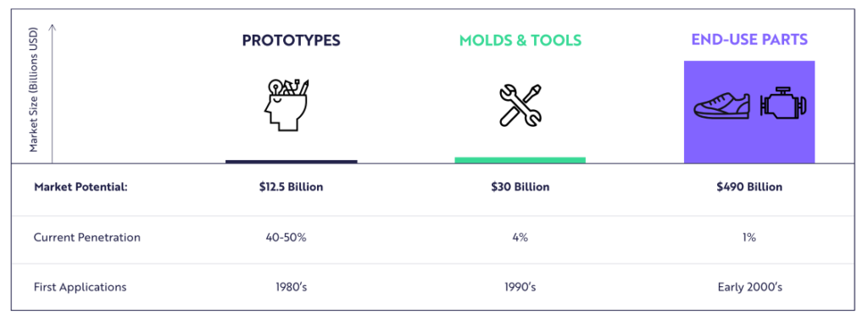Select the PROTOTYPES heading
Image resolution: width=868 pixels, height=320 pixels.
click(x=292, y=41)
